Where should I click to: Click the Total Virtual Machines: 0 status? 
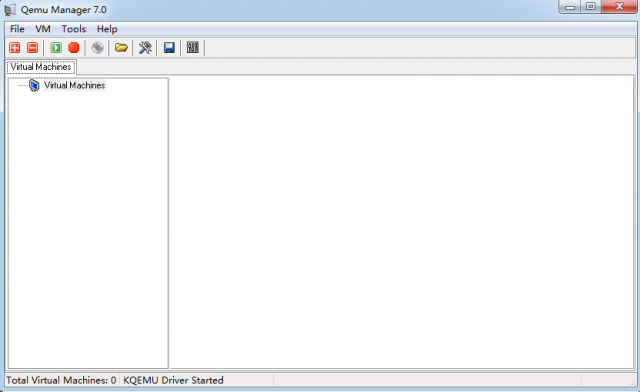tap(61, 380)
